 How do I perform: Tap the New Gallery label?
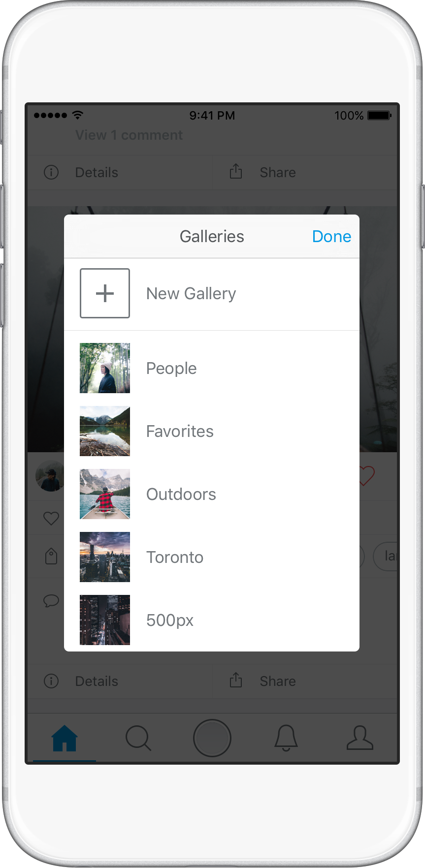(x=191, y=294)
